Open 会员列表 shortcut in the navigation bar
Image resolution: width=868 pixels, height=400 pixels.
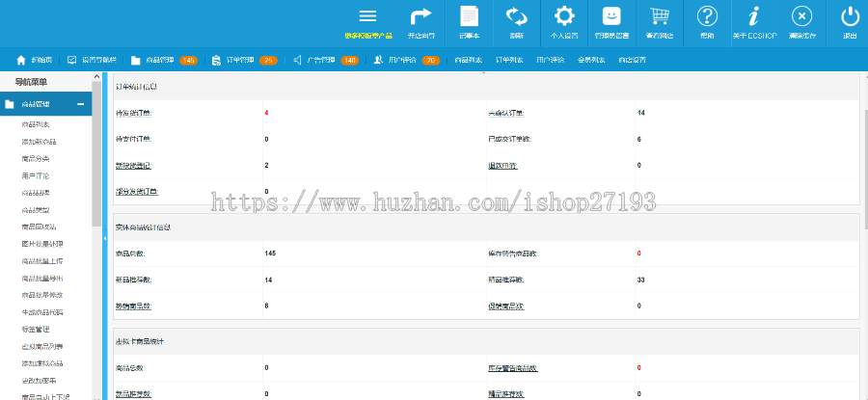591,60
